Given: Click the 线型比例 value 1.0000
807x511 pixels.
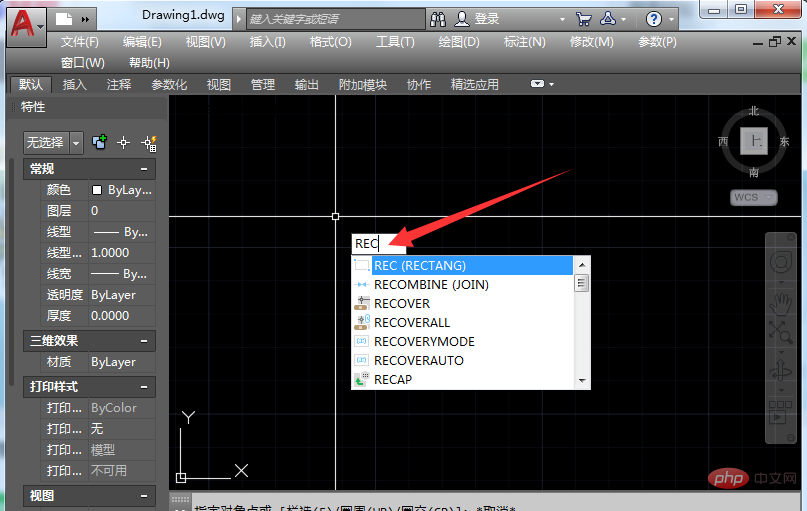Looking at the screenshot, I should [x=122, y=253].
